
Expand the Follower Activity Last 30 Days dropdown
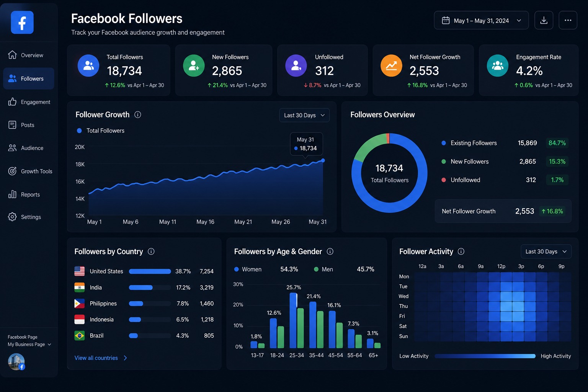(546, 252)
